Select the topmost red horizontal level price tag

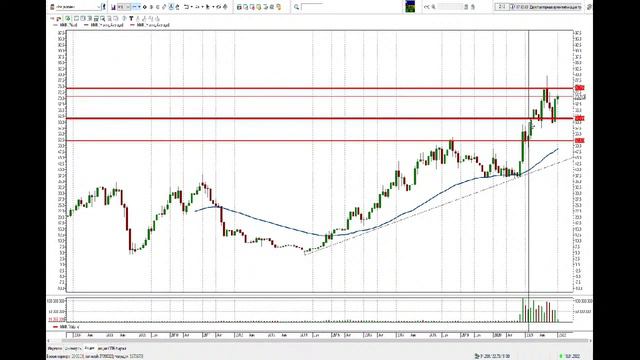pos(580,88)
